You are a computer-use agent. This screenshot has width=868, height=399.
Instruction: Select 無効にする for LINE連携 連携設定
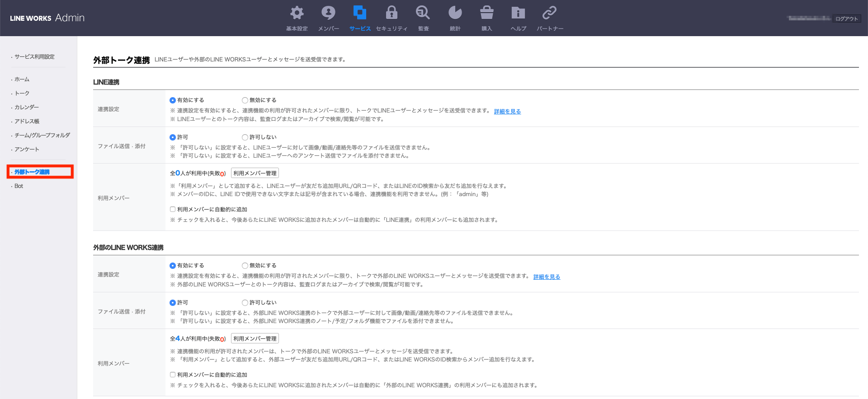(245, 100)
